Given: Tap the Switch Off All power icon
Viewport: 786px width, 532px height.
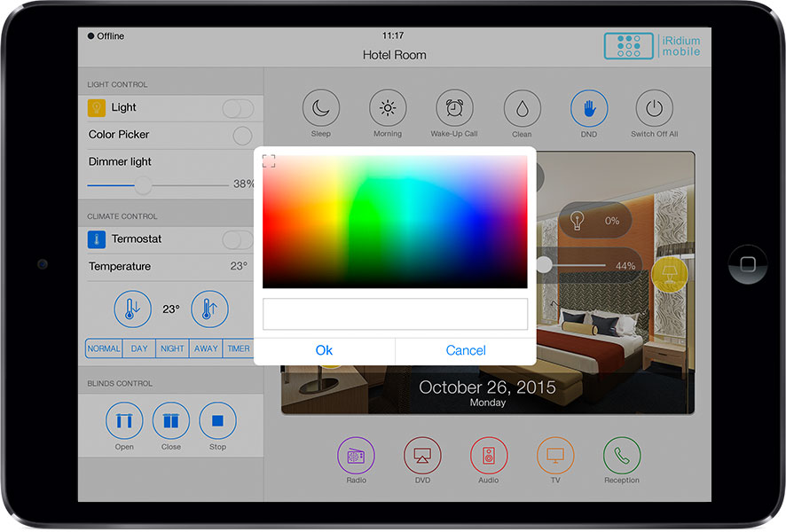Looking at the screenshot, I should point(655,109).
